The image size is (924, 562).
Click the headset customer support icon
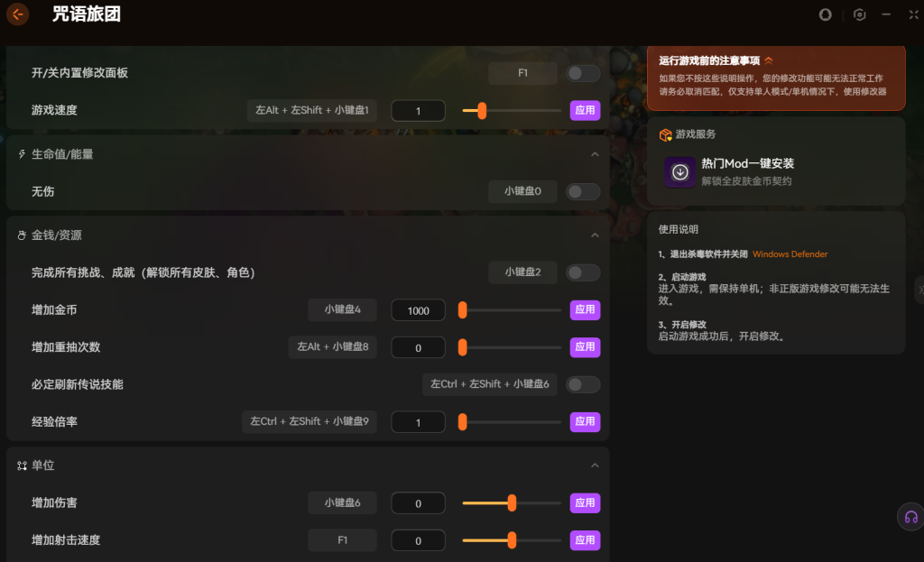coord(910,517)
